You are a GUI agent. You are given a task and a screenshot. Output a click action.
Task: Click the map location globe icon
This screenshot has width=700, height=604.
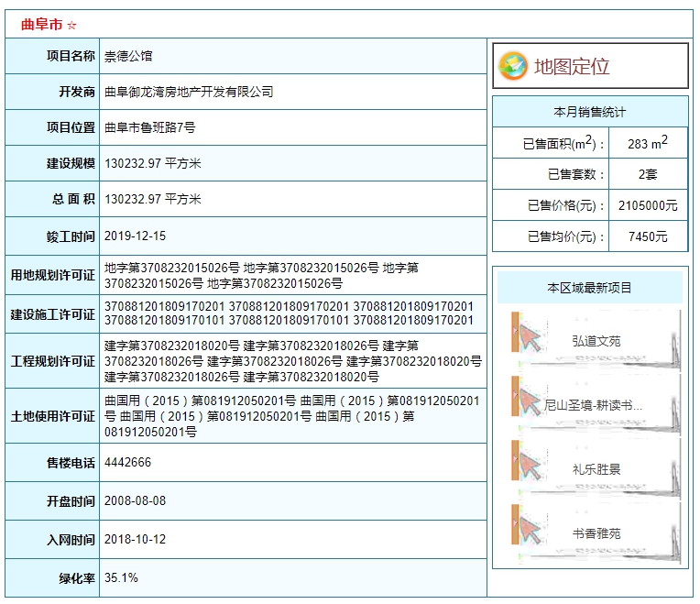[512, 66]
